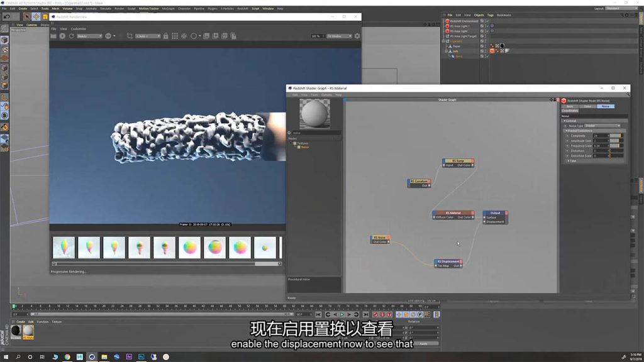Open the Fit Window zoom dropdown in RenderView
This screenshot has width=644, height=362.
tap(339, 36)
